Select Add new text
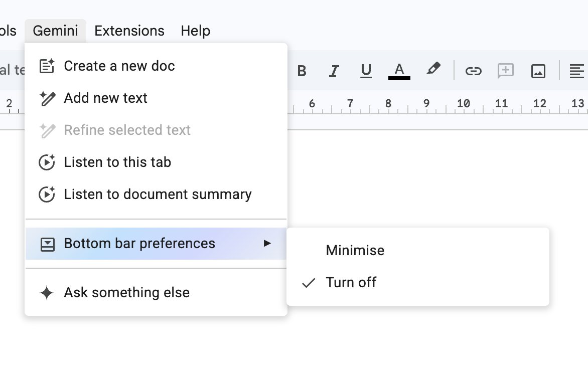This screenshot has width=588, height=390. 156,98
